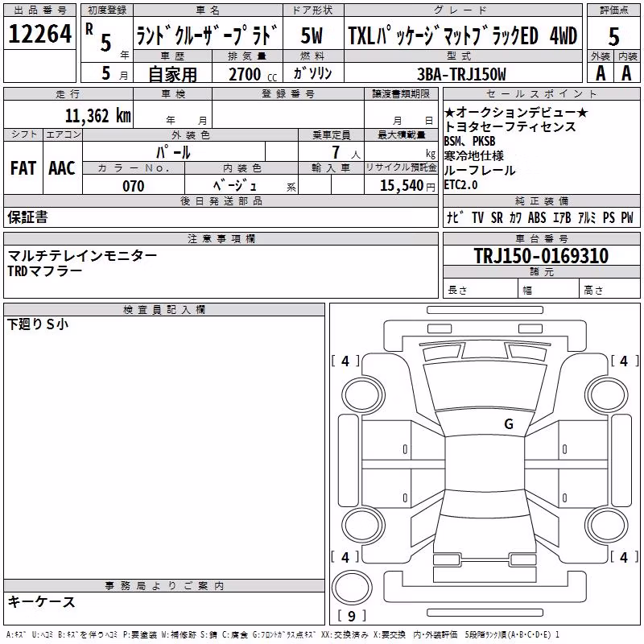Image resolution: width=644 pixels, height=644 pixels.
Task: Select the mileage 11,362 km
Action: (97, 116)
